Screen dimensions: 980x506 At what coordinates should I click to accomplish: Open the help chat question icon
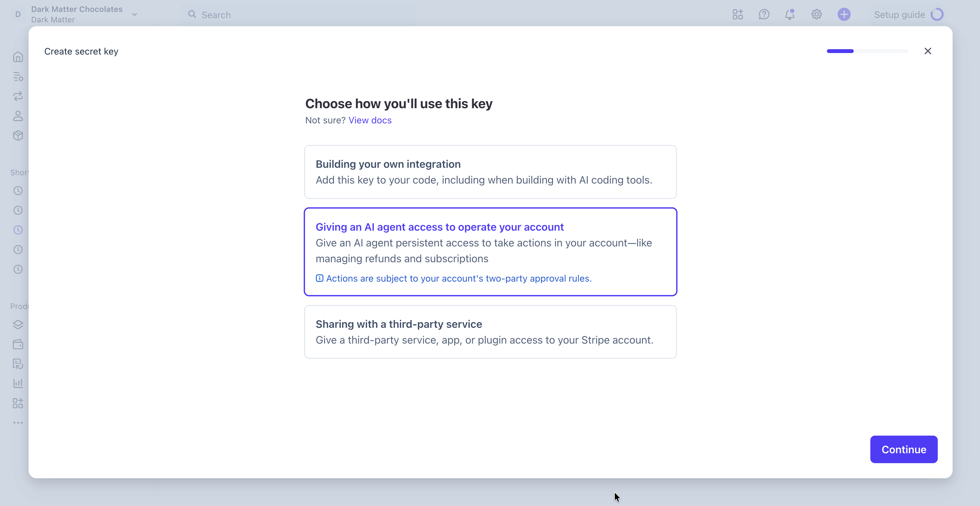coord(764,15)
